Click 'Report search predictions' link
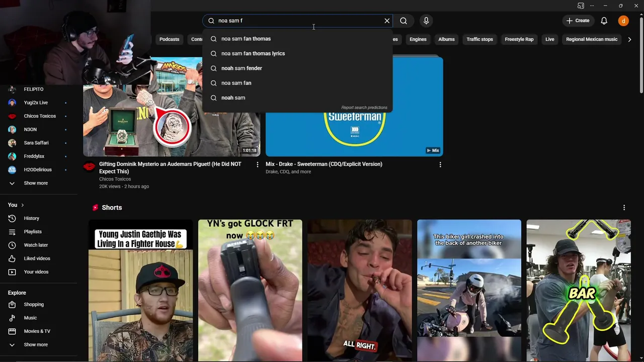 tap(364, 108)
